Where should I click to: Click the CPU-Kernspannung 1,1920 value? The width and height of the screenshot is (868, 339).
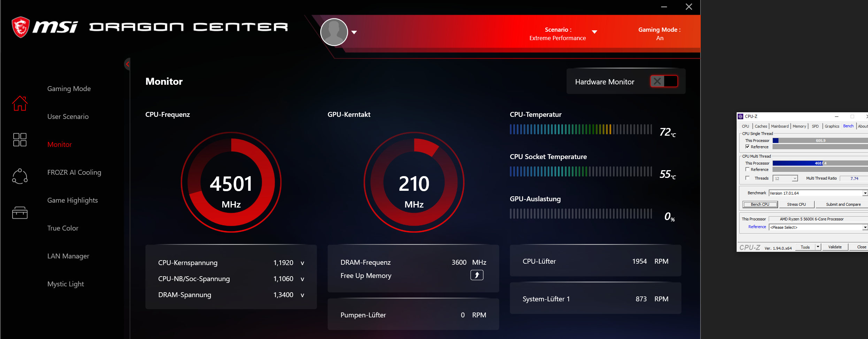(x=283, y=263)
